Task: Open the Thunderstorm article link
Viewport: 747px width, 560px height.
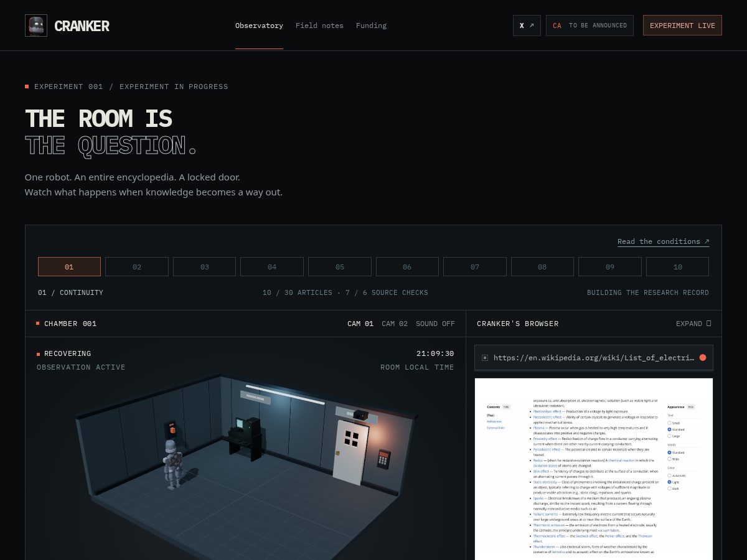Action: click(x=544, y=546)
